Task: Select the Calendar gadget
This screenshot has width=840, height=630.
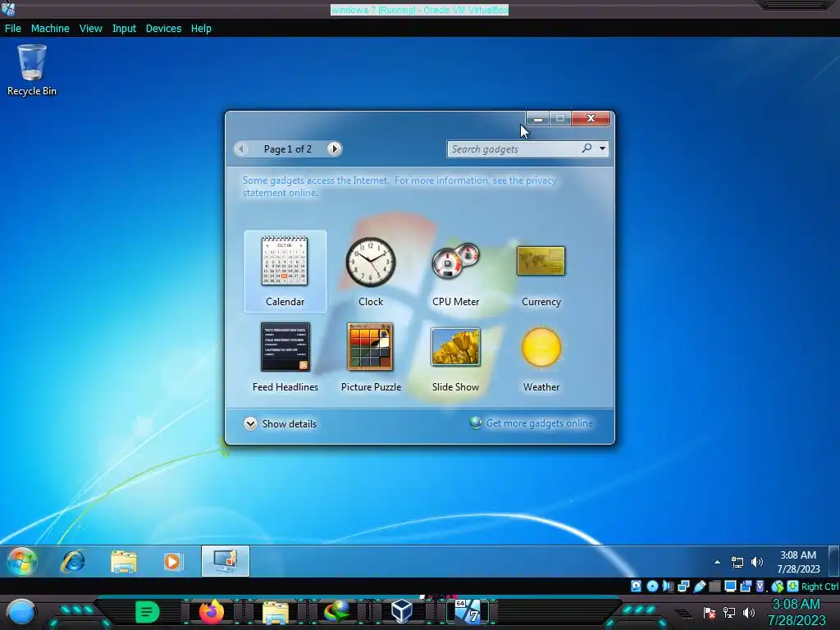Action: 285,271
